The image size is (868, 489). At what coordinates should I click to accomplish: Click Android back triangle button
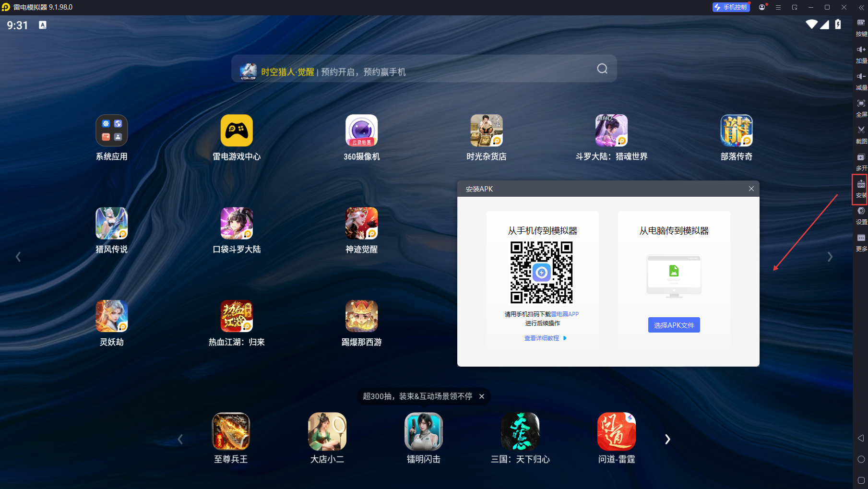(861, 438)
